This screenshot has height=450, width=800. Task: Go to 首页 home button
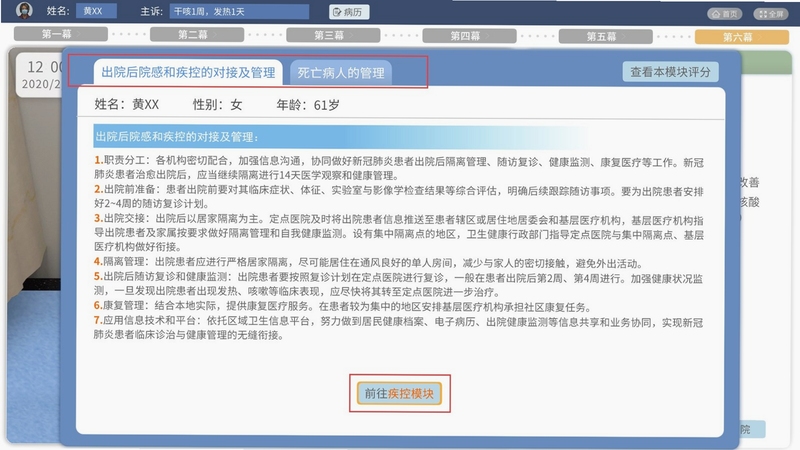(724, 14)
